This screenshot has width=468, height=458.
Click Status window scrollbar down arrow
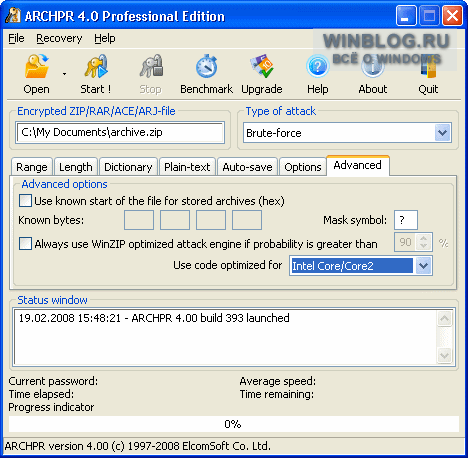[x=445, y=356]
